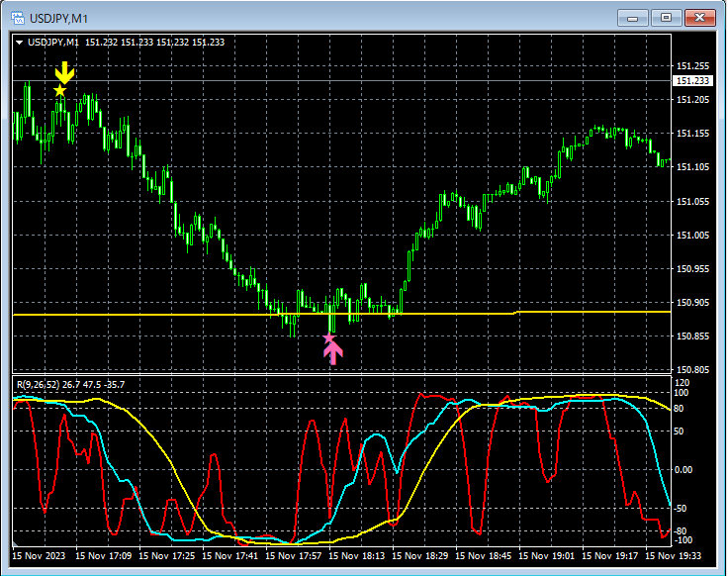Click the pink up arrow buy signal
Image resolution: width=728 pixels, height=576 pixels.
333,353
